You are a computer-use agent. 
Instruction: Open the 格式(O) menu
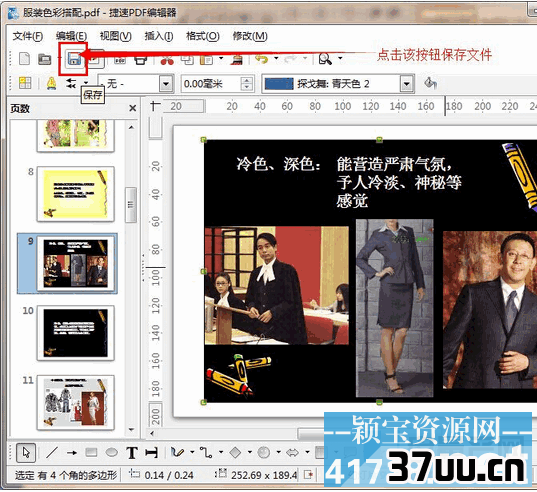pos(202,36)
